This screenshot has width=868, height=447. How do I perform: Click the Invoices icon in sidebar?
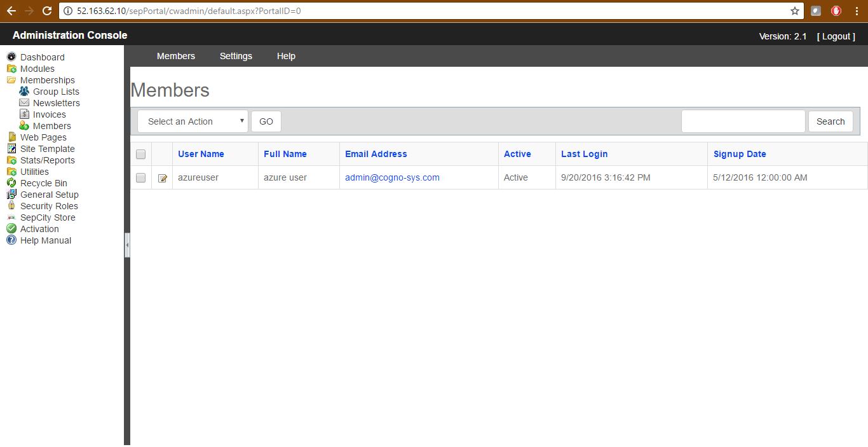(24, 114)
